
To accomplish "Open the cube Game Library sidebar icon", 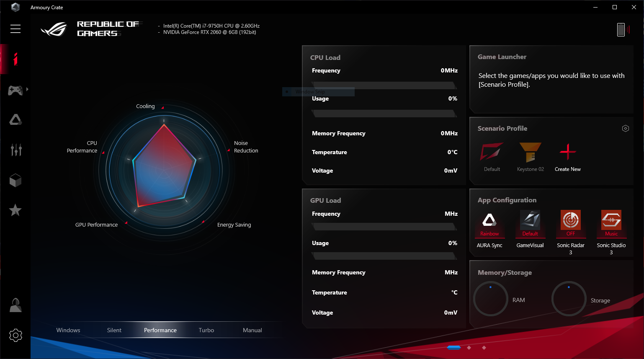I will [x=15, y=180].
